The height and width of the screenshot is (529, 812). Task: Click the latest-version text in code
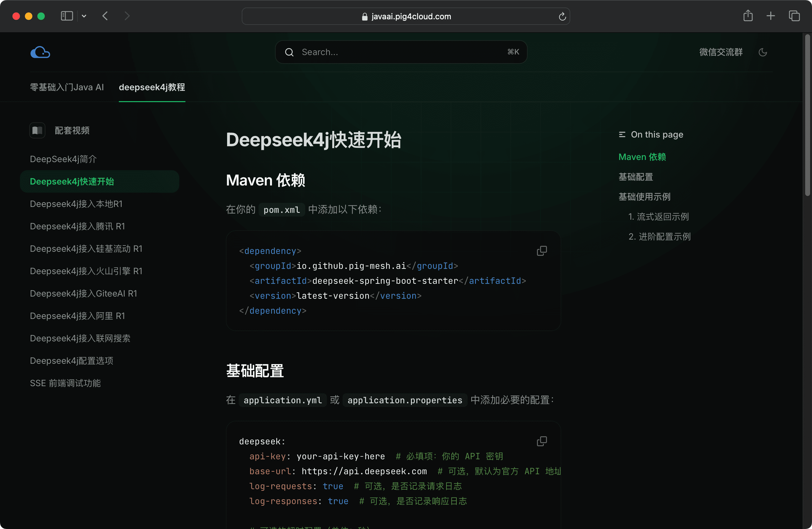(x=333, y=296)
